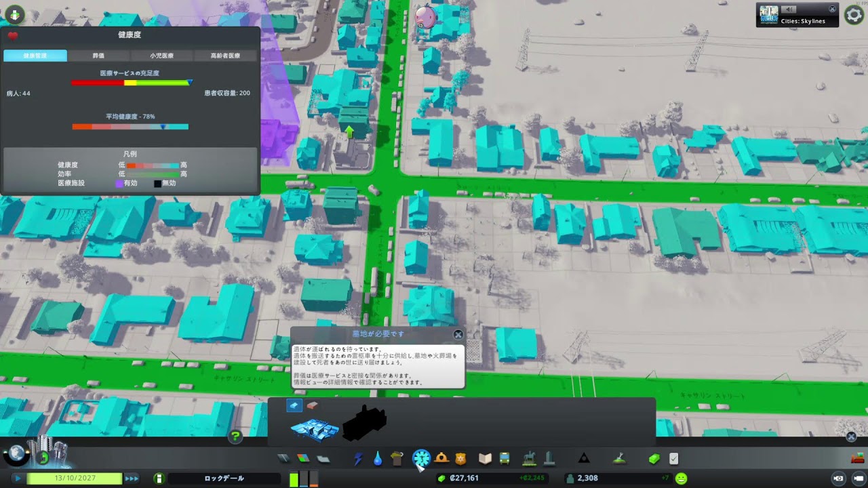Open the Electricity build menu
This screenshot has height=488, width=868.
(x=358, y=459)
